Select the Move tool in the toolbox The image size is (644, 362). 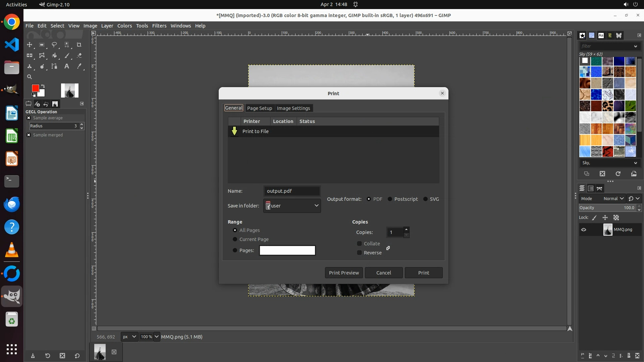coord(30,45)
